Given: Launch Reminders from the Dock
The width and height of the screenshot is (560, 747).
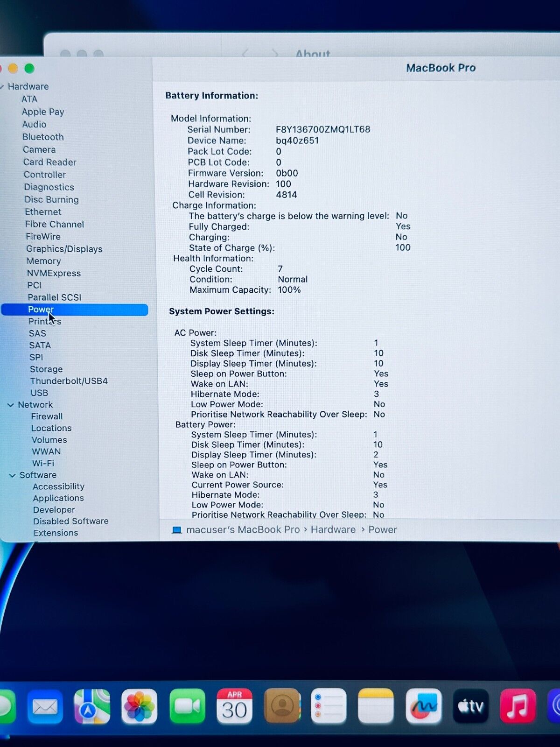Looking at the screenshot, I should 329,706.
